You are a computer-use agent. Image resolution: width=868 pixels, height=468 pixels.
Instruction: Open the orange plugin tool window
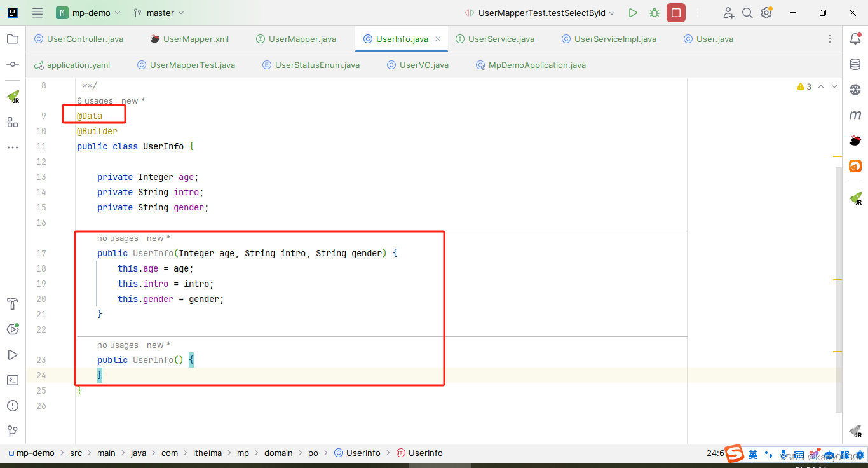click(855, 166)
